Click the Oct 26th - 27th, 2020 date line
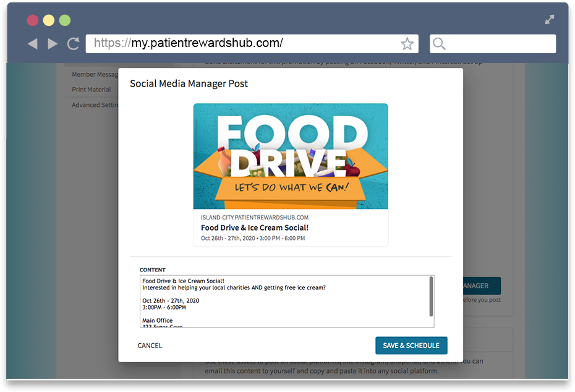575x392 pixels. tap(253, 239)
